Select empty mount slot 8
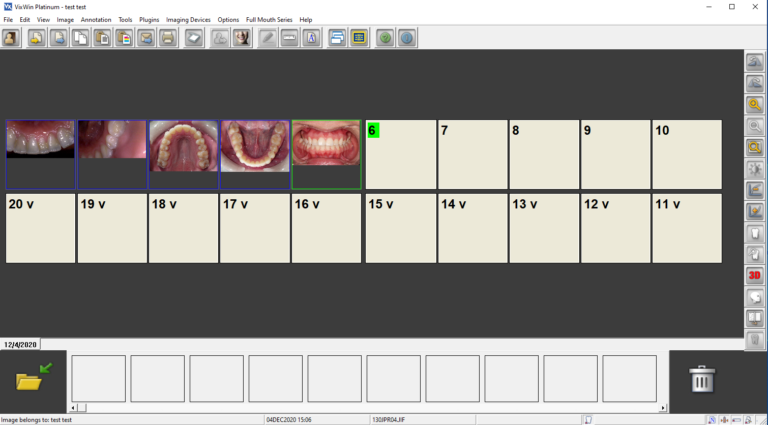 tap(544, 154)
